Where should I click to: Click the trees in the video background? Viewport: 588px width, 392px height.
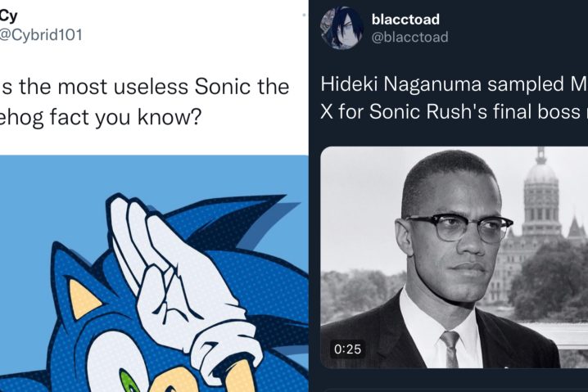coord(548,277)
